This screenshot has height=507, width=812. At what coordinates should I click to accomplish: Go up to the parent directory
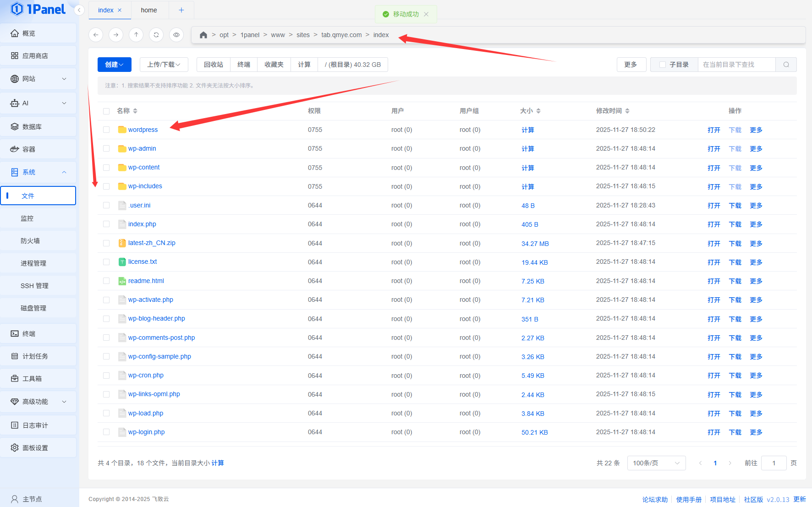[136, 35]
